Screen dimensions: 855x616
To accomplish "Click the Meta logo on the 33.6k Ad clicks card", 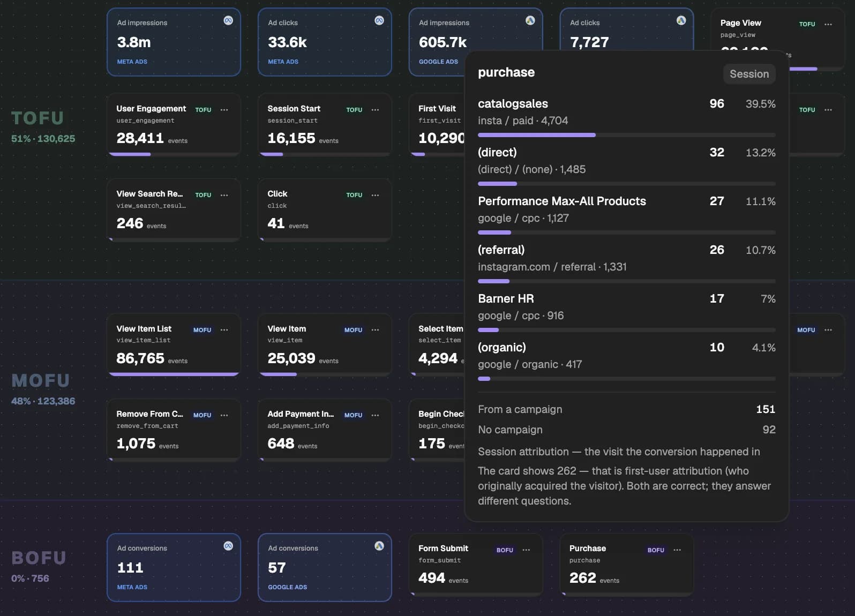I will click(379, 20).
